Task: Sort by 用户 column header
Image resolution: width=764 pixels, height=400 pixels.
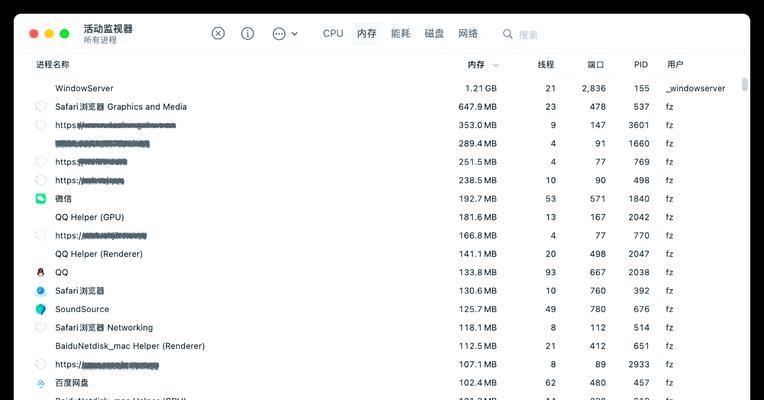Action: (x=675, y=64)
